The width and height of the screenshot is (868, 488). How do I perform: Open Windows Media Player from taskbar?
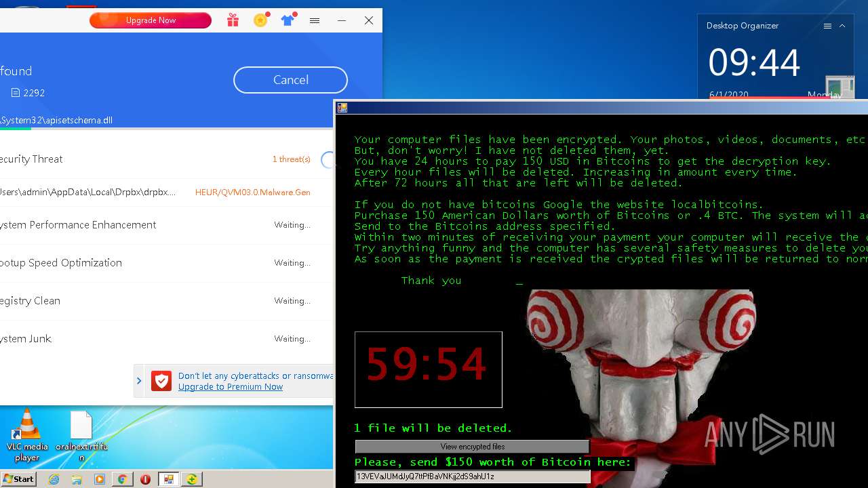[100, 479]
